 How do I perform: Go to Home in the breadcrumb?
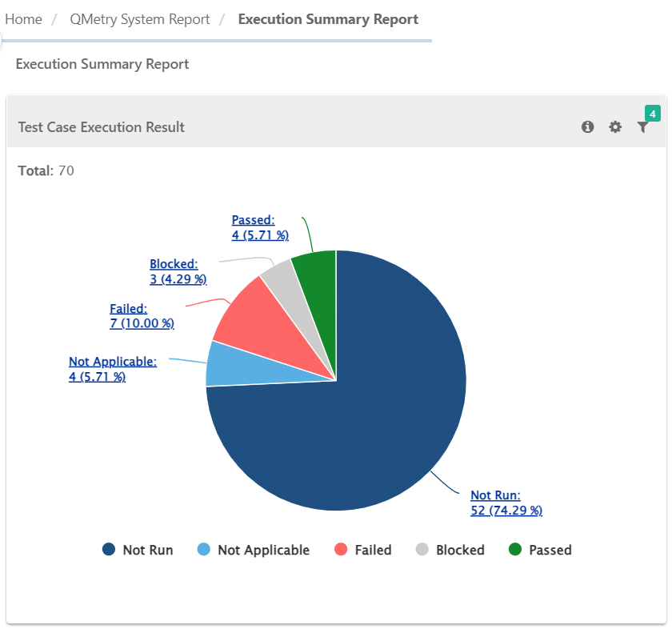point(23,19)
